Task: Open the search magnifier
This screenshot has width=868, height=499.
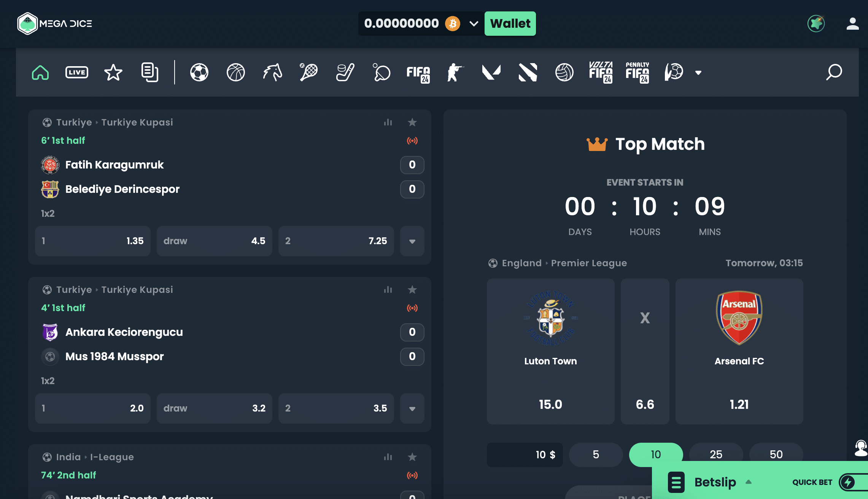Action: point(834,72)
